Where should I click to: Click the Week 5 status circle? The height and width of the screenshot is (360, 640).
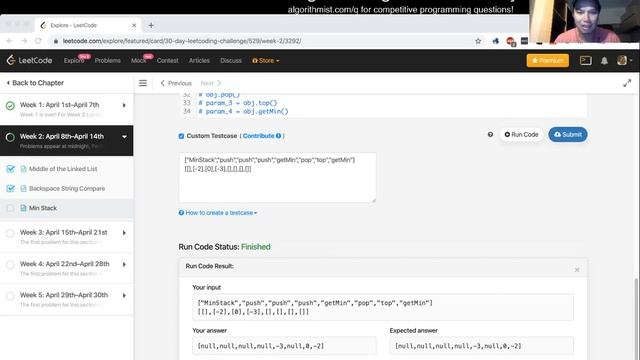click(10, 296)
